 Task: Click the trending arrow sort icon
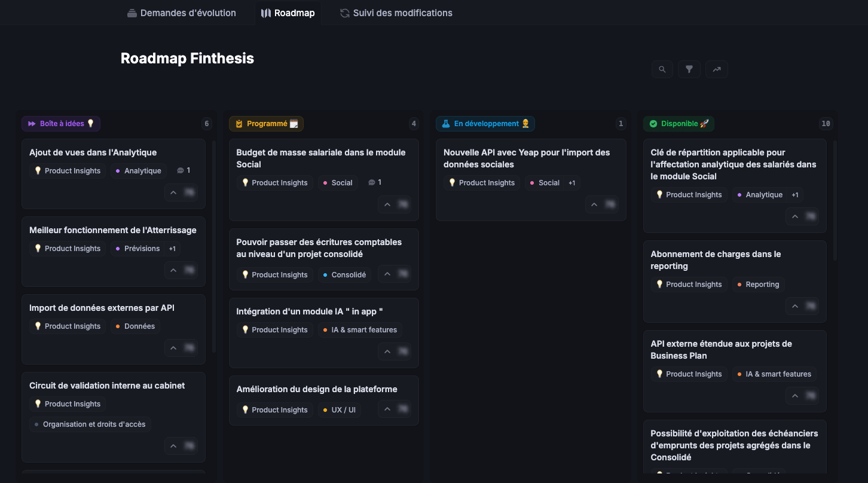[716, 69]
